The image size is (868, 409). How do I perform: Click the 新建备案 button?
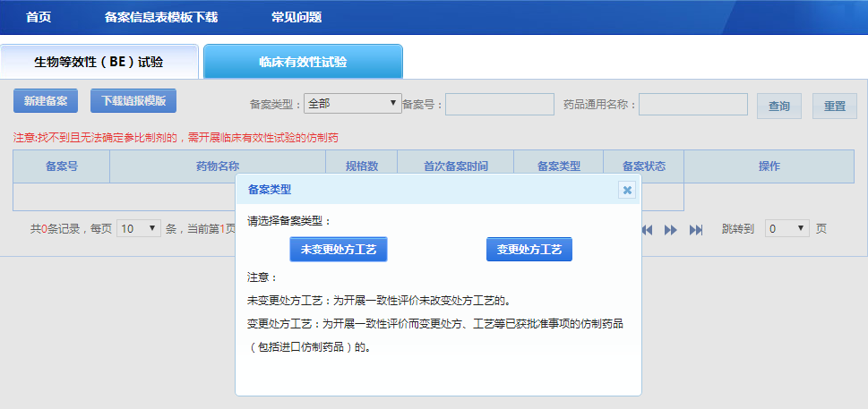(46, 101)
